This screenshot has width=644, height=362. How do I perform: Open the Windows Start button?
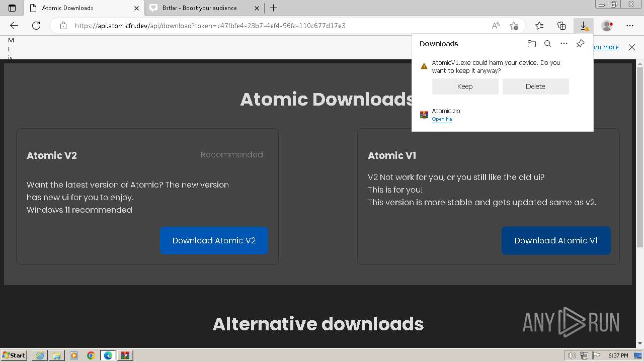[14, 355]
